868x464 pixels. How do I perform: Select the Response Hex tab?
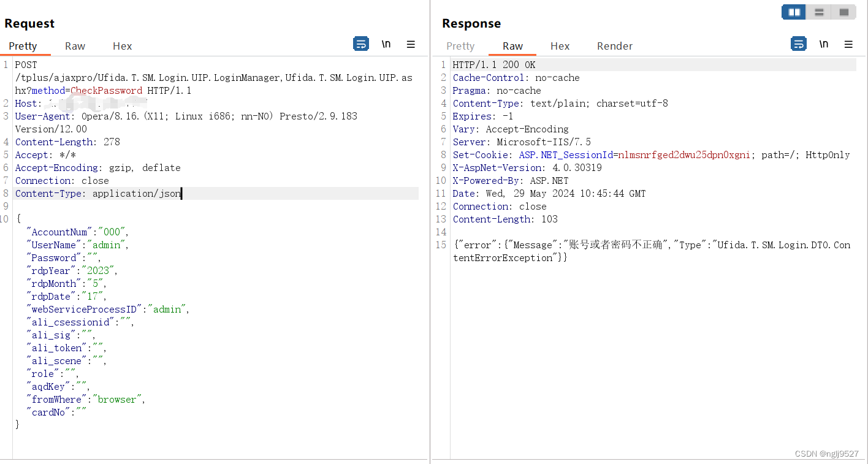pyautogui.click(x=560, y=46)
